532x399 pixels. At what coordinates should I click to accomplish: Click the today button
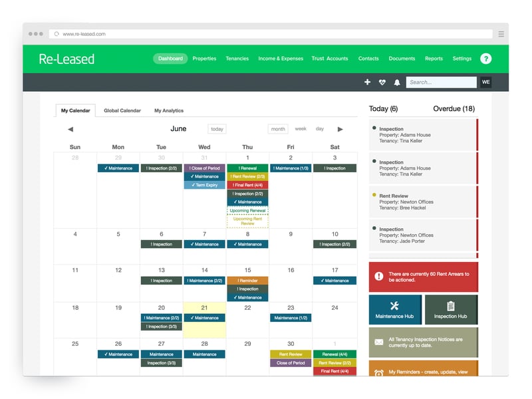coord(217,129)
